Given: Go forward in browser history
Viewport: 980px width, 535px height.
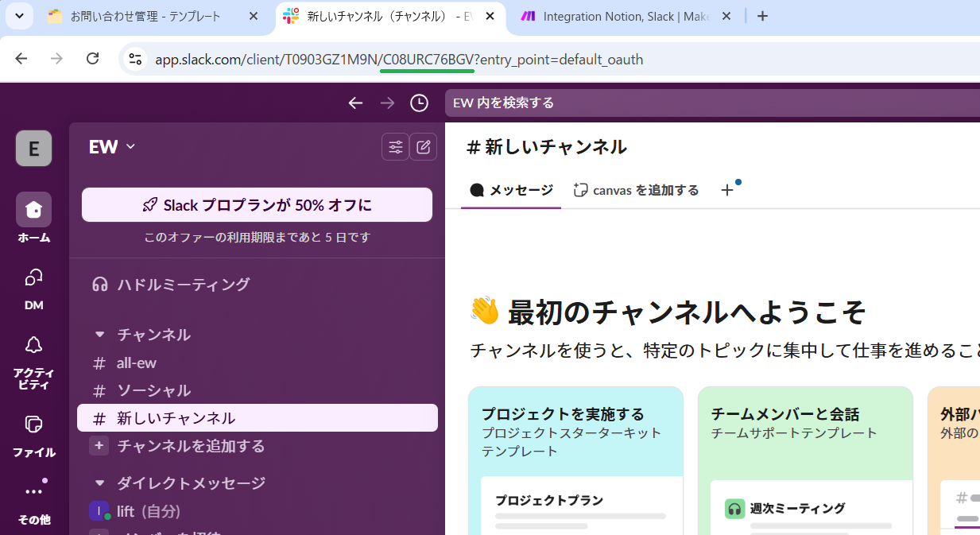Looking at the screenshot, I should point(56,59).
